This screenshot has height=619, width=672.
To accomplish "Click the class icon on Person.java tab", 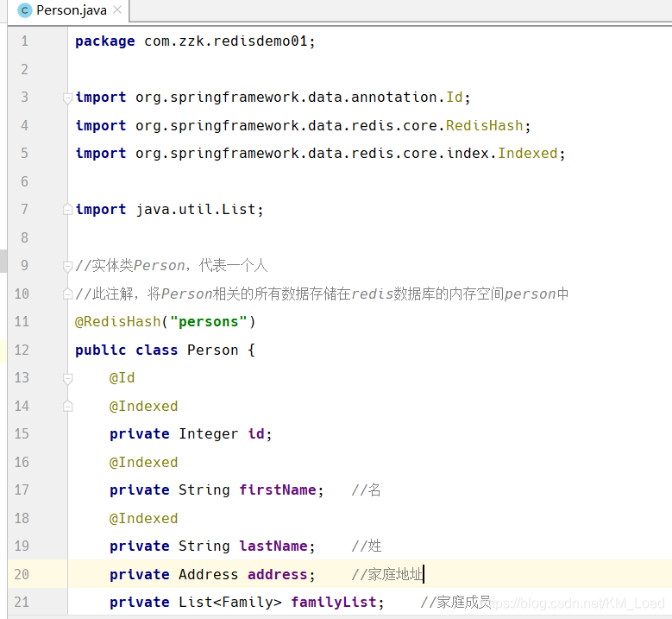I will pyautogui.click(x=25, y=10).
